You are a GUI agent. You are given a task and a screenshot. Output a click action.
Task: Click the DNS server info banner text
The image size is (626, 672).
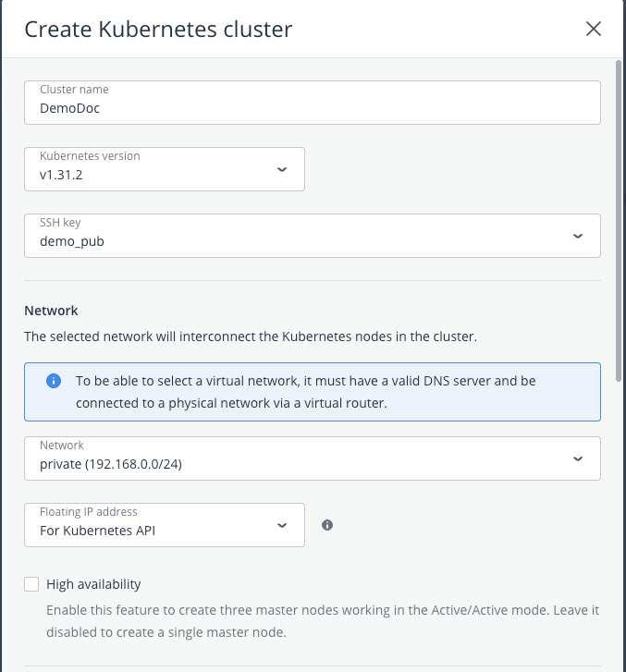(305, 389)
